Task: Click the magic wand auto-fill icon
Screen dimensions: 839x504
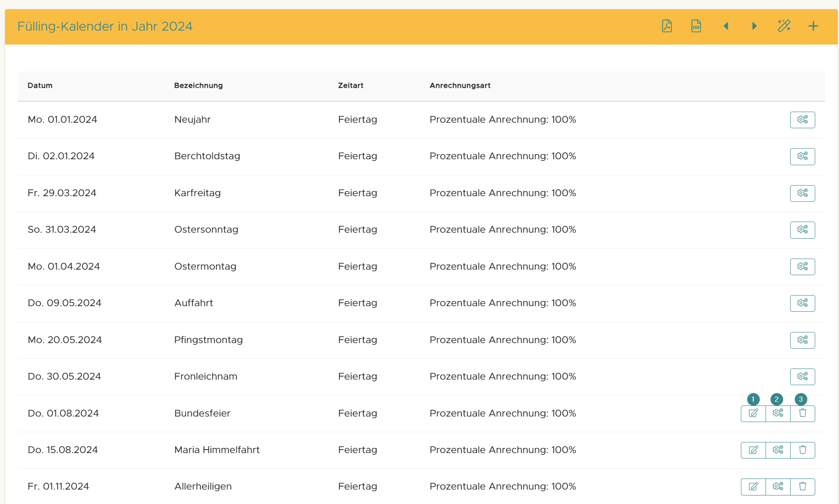Action: (x=784, y=26)
